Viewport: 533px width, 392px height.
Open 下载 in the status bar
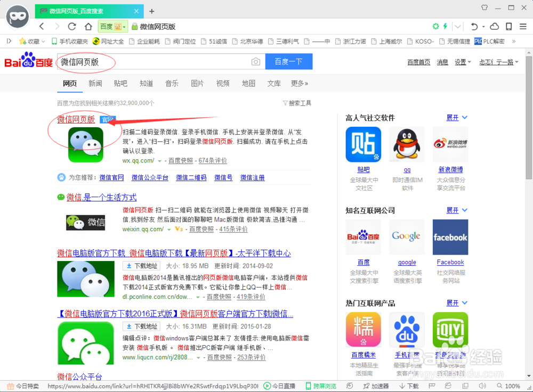pos(409,386)
